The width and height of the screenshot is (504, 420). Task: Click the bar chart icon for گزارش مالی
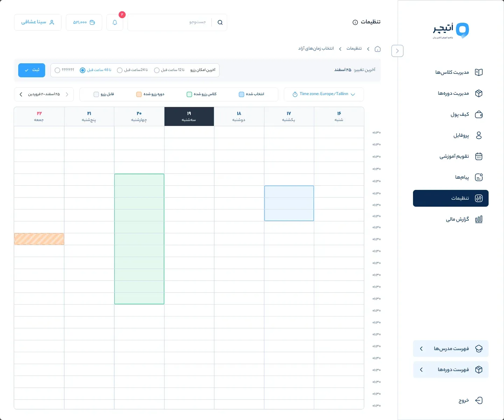point(479,219)
